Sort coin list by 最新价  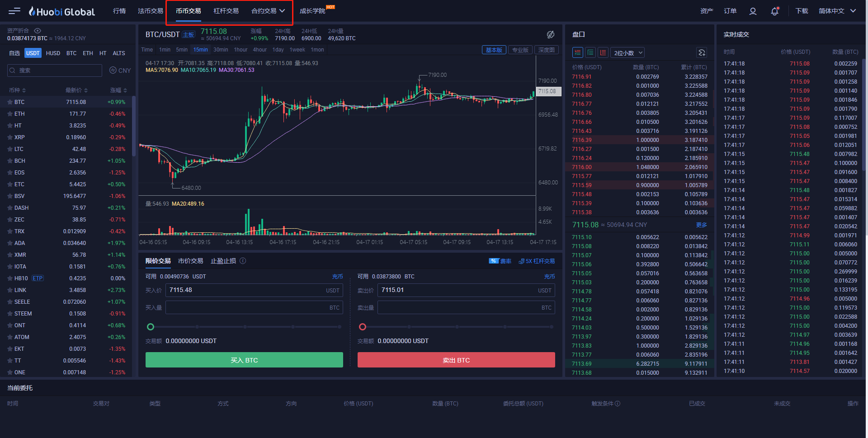pyautogui.click(x=76, y=90)
